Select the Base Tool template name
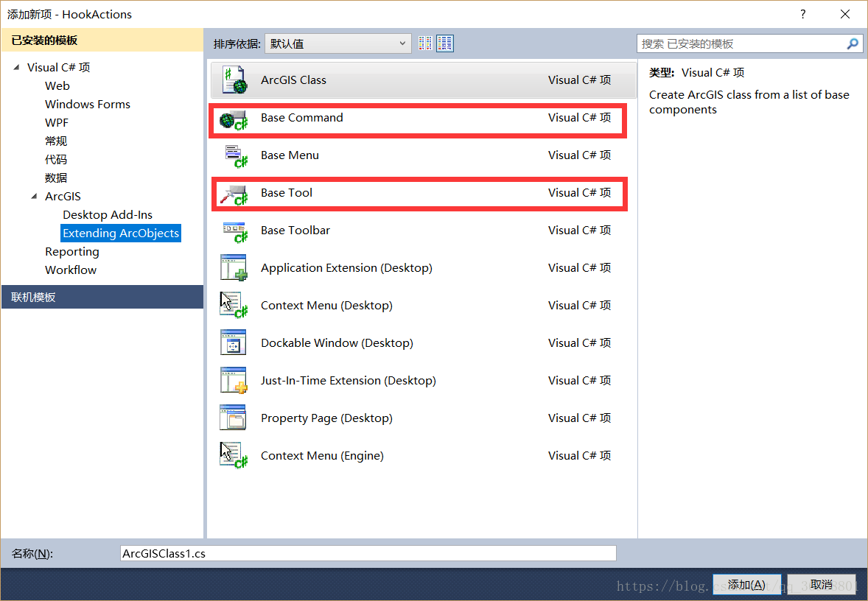 point(286,192)
